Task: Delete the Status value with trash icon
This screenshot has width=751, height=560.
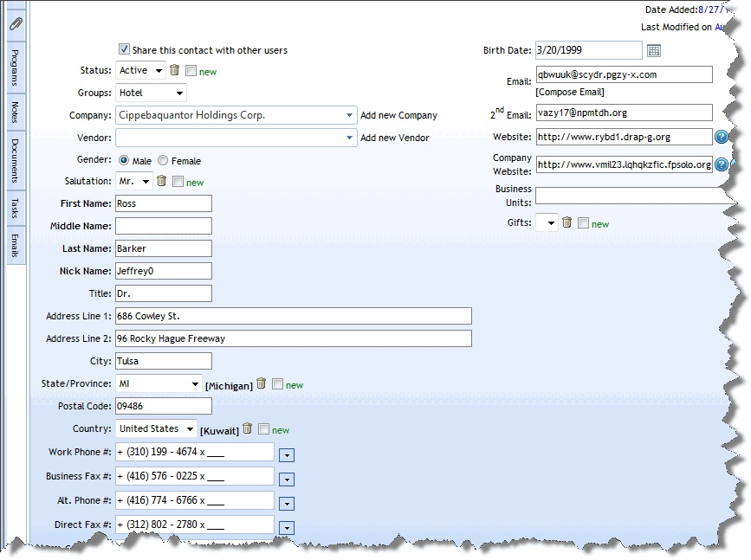Action: coord(175,70)
